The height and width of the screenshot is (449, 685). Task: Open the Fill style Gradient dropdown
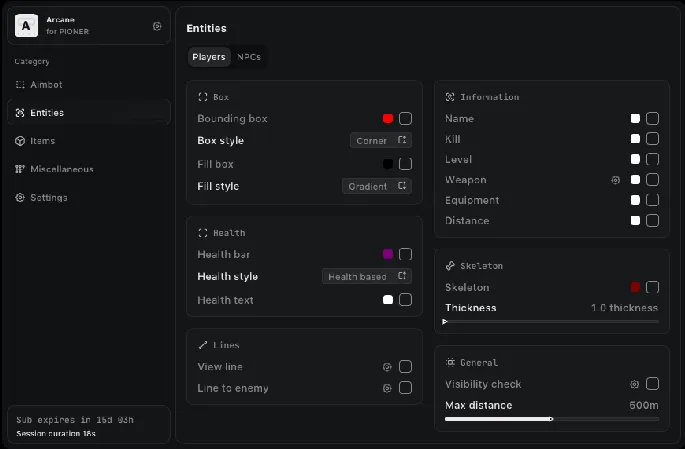click(x=377, y=186)
